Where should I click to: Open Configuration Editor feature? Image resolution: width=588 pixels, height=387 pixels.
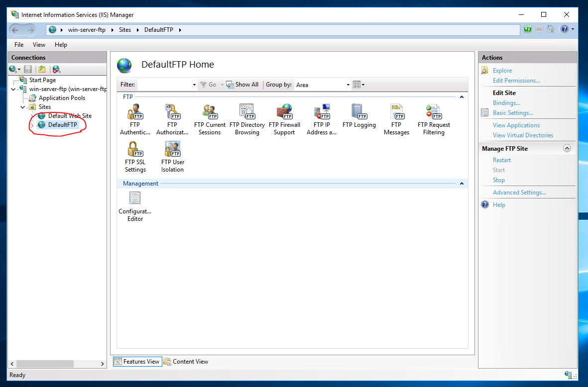click(x=135, y=206)
